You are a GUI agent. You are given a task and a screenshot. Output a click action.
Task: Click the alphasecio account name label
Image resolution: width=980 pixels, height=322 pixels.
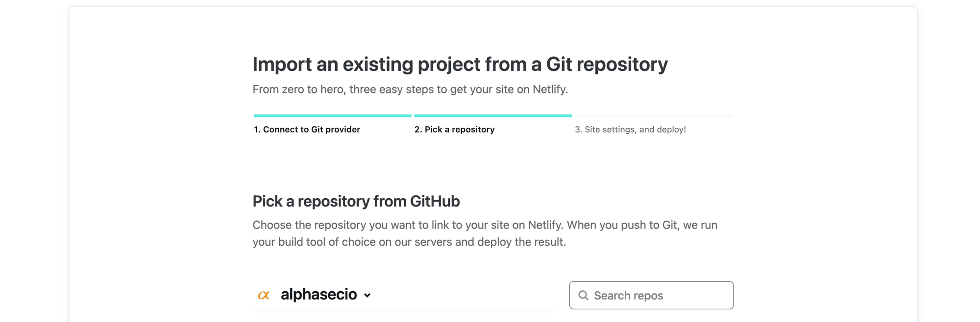[319, 294]
